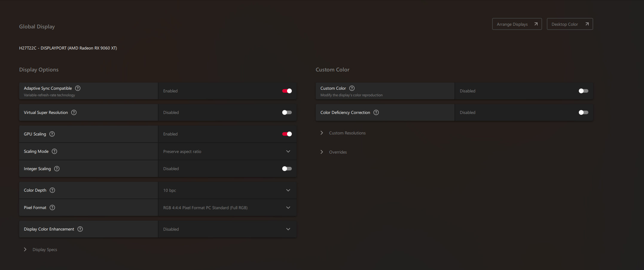Expand the Custom Resolutions section
Image resolution: width=644 pixels, height=270 pixels.
(343, 133)
